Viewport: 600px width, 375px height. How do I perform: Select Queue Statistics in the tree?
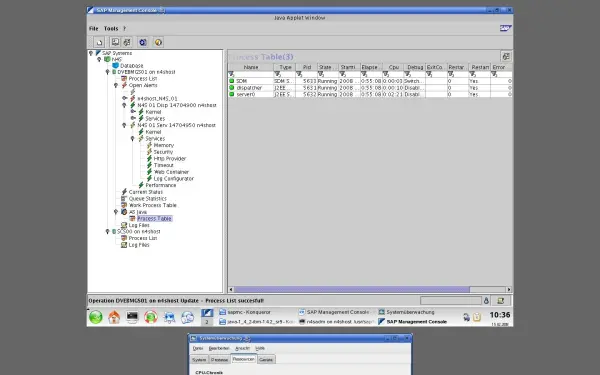pos(148,199)
